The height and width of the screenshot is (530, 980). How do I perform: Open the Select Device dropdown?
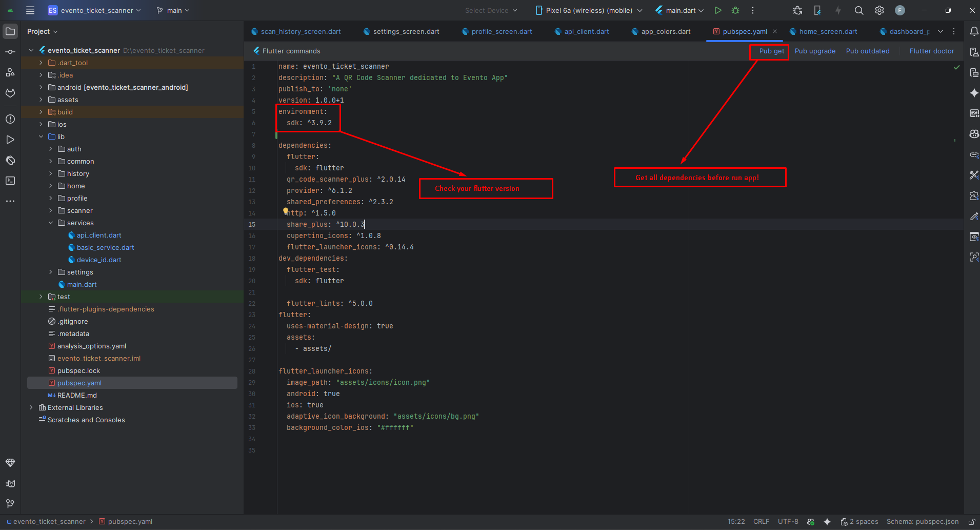click(491, 10)
